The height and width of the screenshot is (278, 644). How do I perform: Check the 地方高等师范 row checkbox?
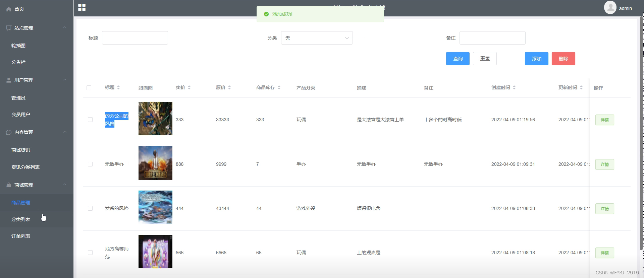click(x=90, y=253)
